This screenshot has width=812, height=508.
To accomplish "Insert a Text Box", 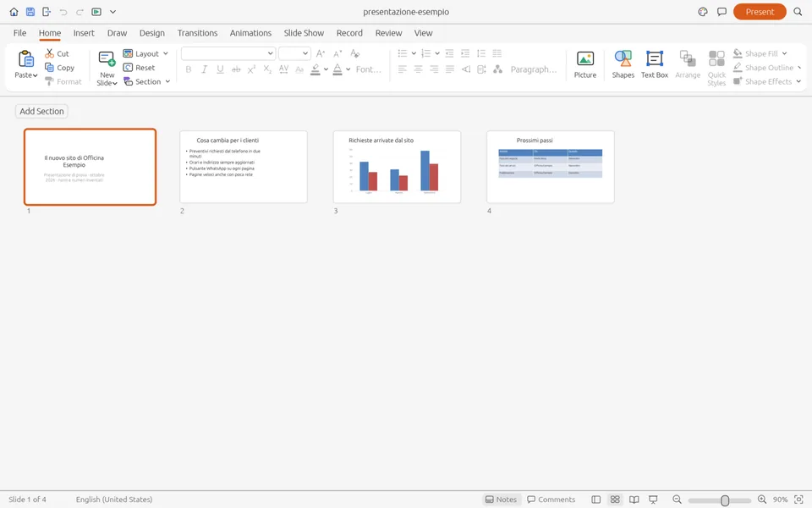I will pyautogui.click(x=655, y=65).
